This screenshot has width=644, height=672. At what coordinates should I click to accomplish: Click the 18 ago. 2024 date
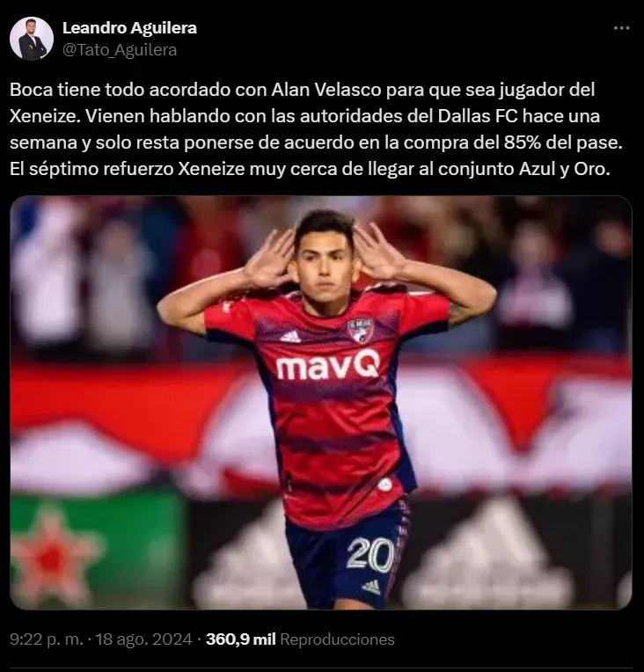[143, 639]
